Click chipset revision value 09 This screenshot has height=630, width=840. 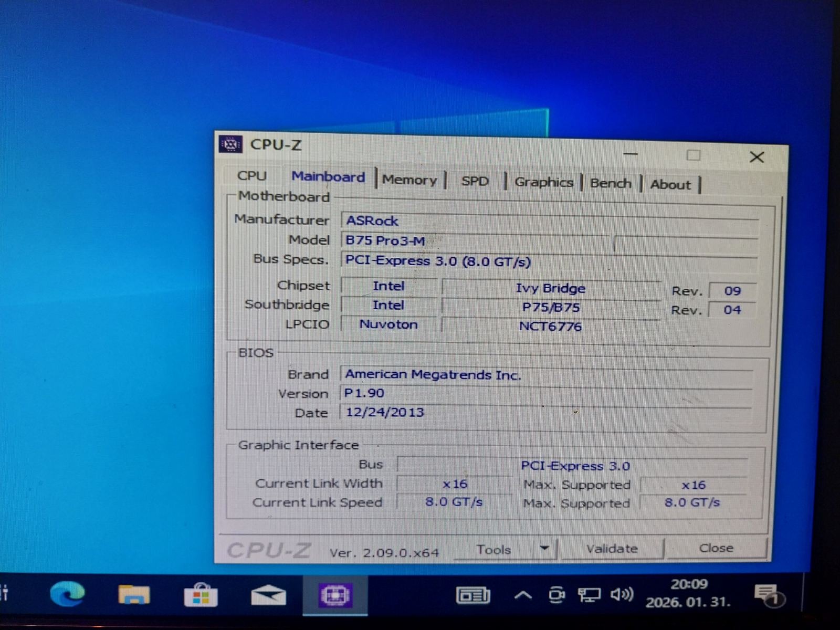[x=732, y=291]
